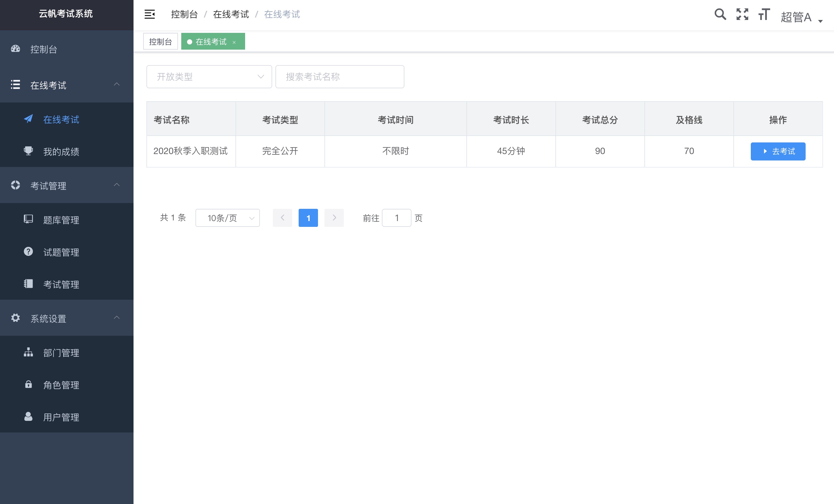Open 题库管理 in sidebar
This screenshot has width=834, height=504.
pyautogui.click(x=61, y=220)
